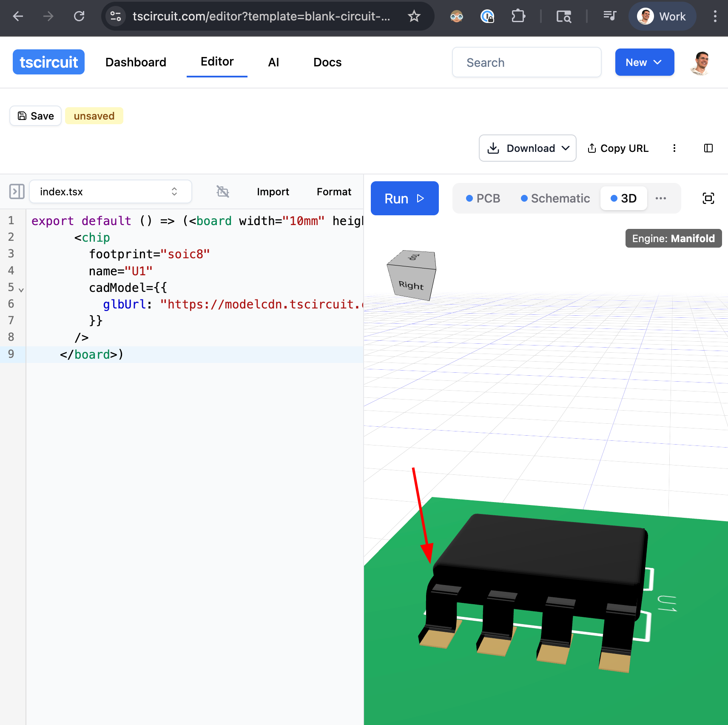Go to the Dashboard tab
Screen dimensions: 728x725
click(136, 63)
